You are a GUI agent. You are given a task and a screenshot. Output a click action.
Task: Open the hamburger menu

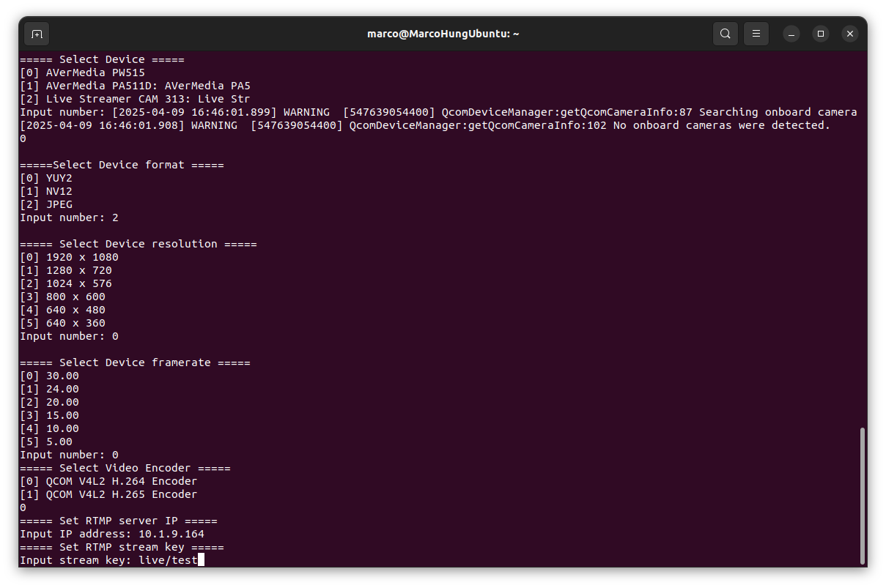click(x=756, y=33)
